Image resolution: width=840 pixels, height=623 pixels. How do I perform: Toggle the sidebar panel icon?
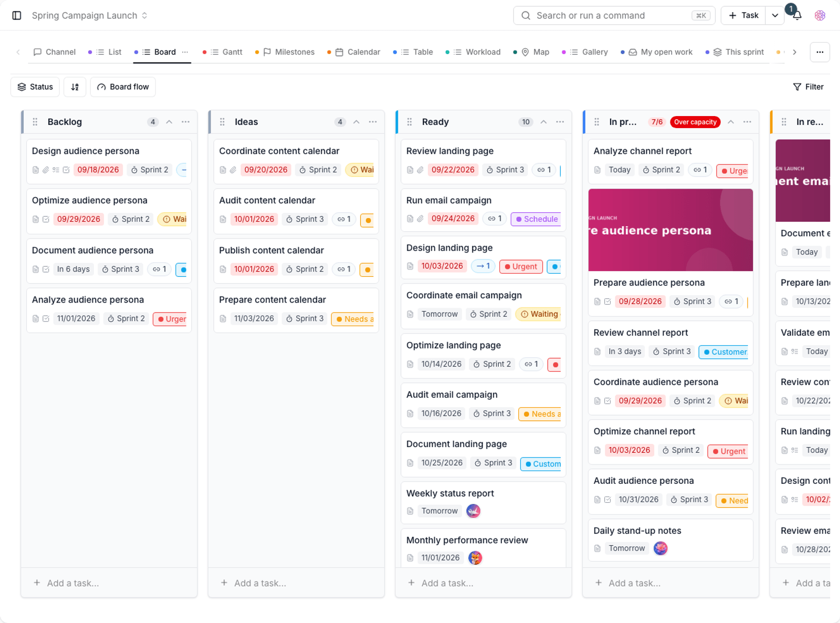coord(17,15)
